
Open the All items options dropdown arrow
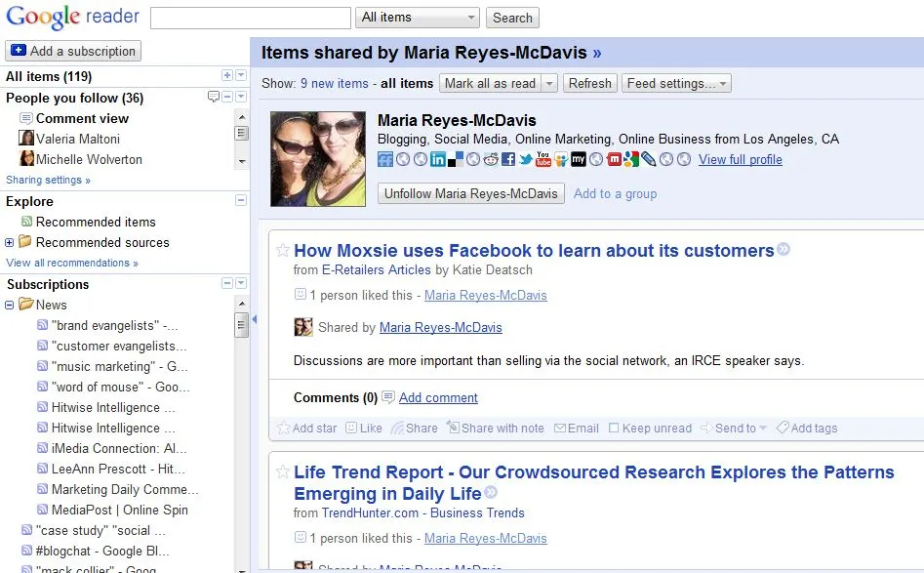point(241,75)
